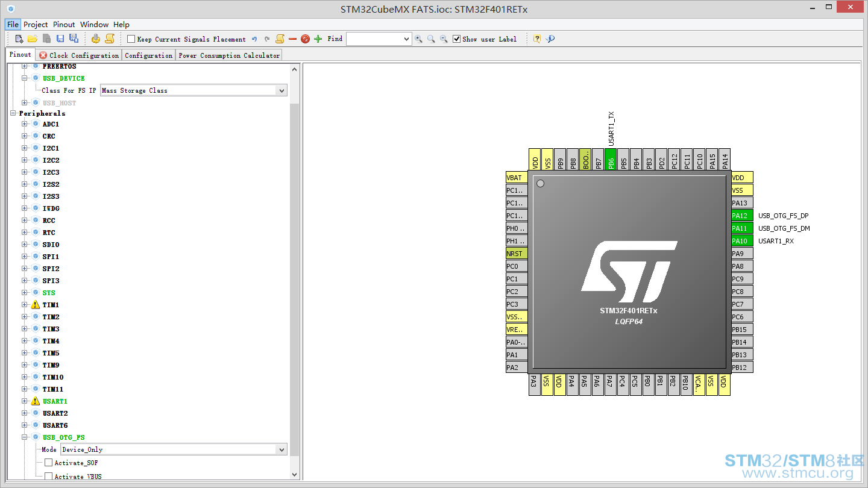The image size is (868, 488).
Task: Enable the Activate_SOF checkbox
Action: coord(48,463)
